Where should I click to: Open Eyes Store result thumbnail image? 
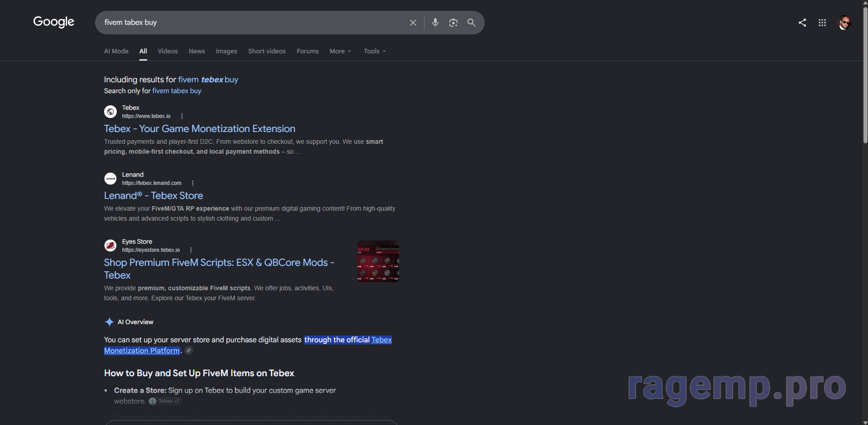378,261
